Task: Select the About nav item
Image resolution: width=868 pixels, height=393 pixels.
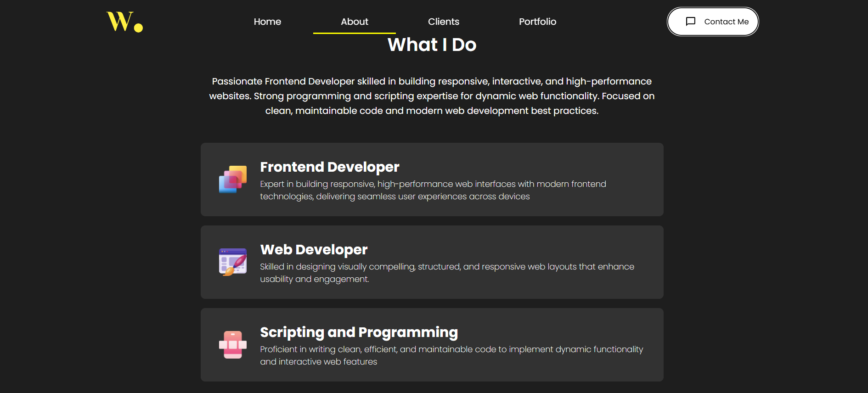Action: click(354, 22)
